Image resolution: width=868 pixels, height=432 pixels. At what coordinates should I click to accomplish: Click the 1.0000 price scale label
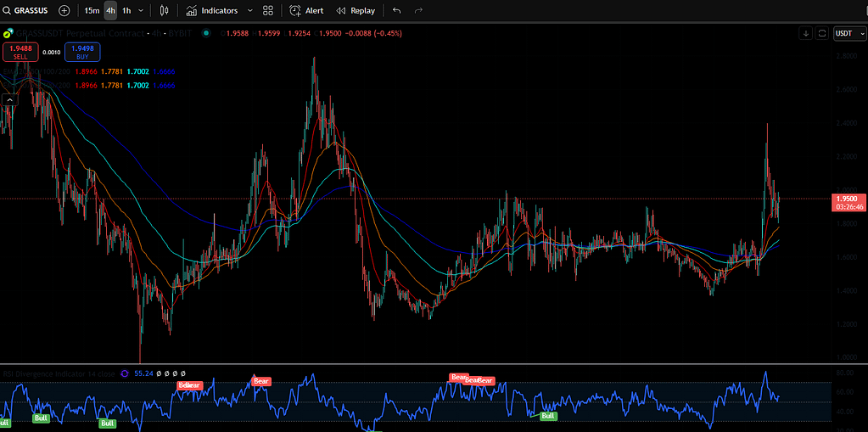(847, 357)
